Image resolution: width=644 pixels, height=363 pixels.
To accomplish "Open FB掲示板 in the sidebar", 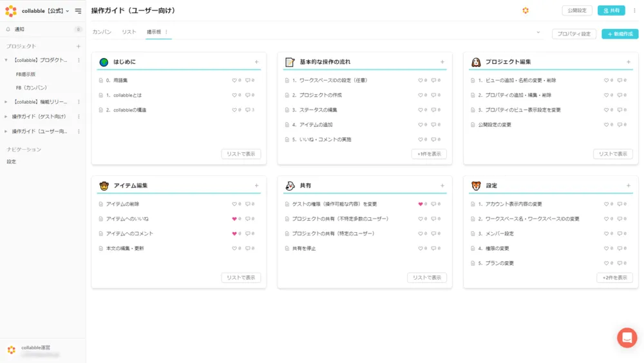I will click(26, 74).
